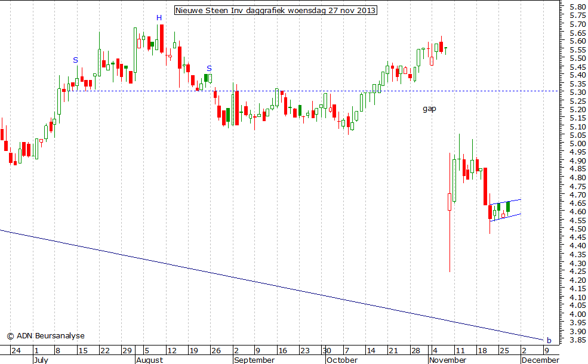The height and width of the screenshot is (364, 588).
Task: Click the 5.80 price axis label
Action: (577, 7)
